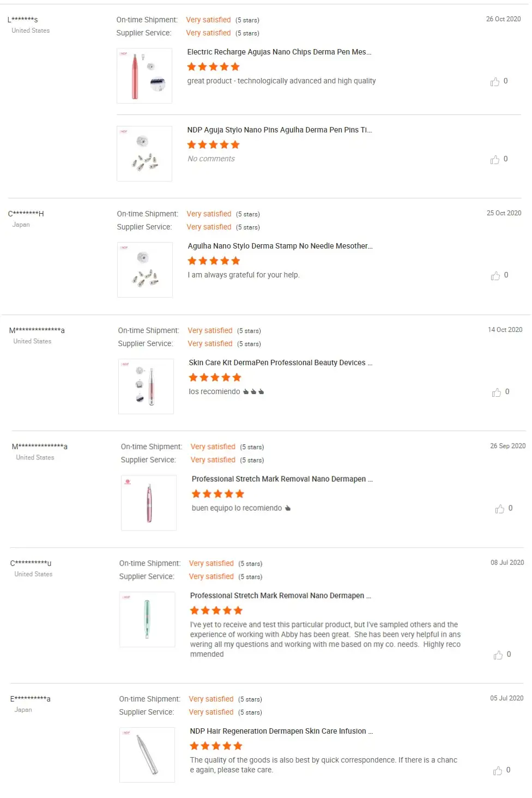Like the review mentioning Abby
The height and width of the screenshot is (798, 532).
tap(498, 655)
